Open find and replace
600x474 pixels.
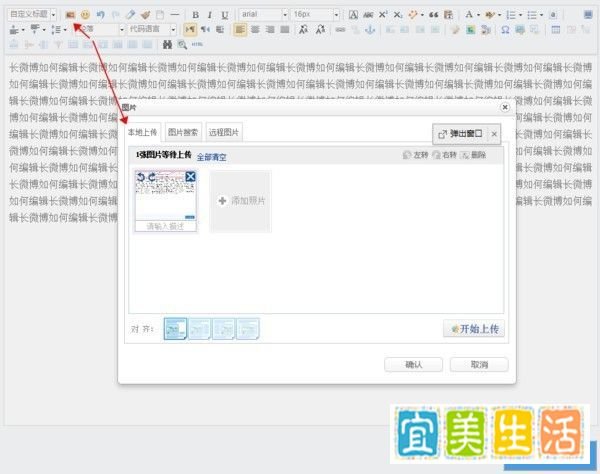tap(167, 44)
